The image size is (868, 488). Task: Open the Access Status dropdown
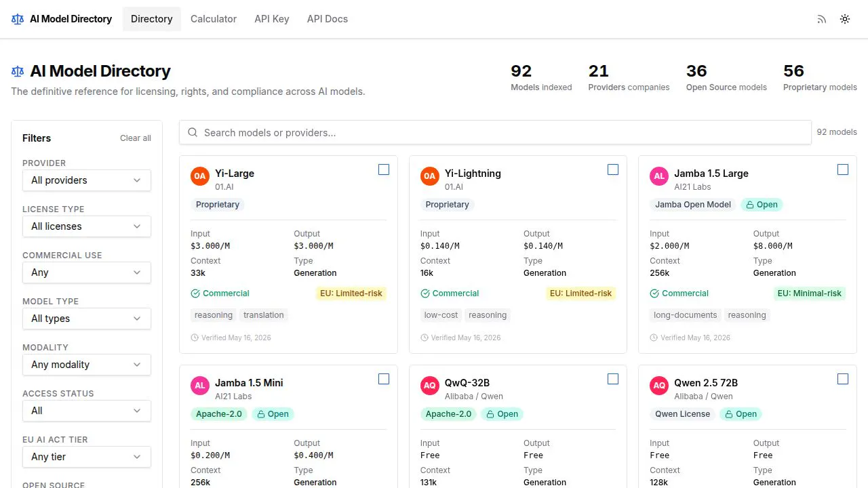pyautogui.click(x=87, y=411)
